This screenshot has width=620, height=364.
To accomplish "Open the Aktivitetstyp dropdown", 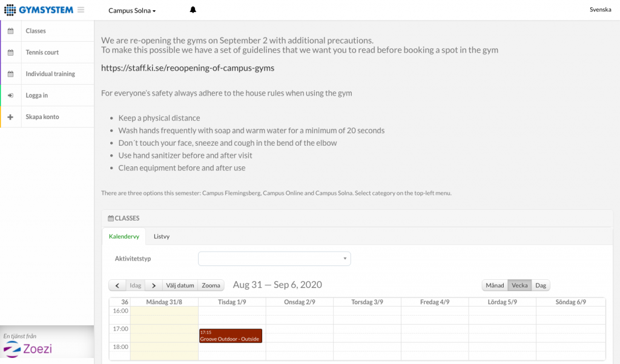I will (x=274, y=259).
